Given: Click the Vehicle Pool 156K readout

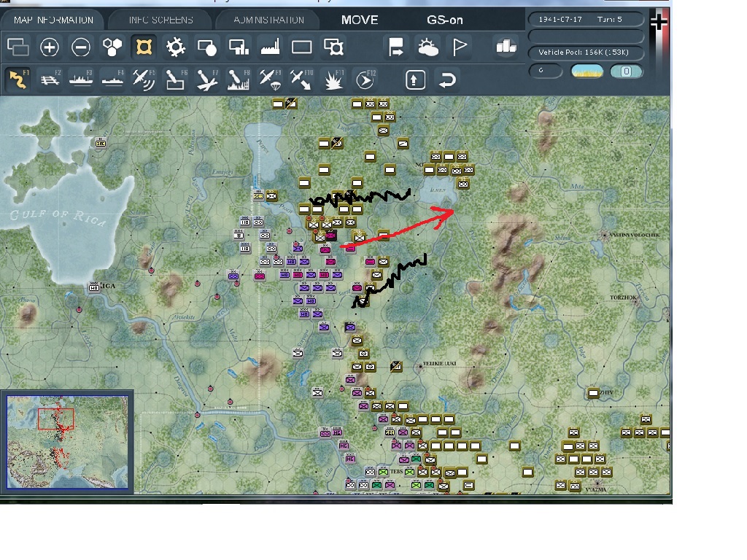Looking at the screenshot, I should (x=586, y=52).
